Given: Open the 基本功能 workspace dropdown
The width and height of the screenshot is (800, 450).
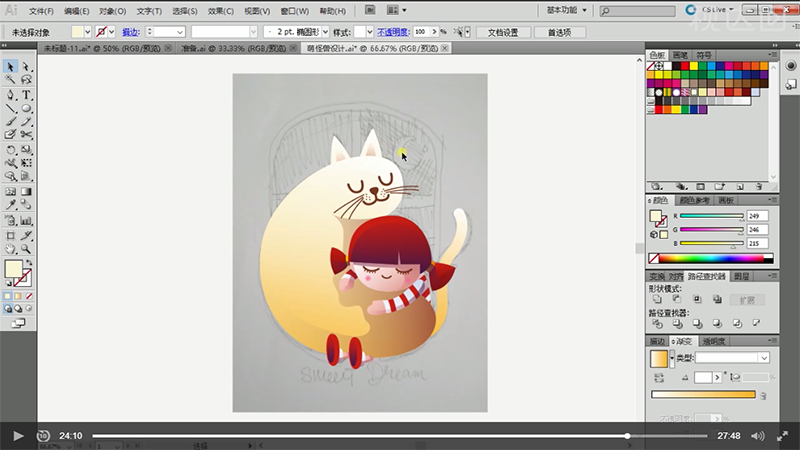Looking at the screenshot, I should [566, 10].
